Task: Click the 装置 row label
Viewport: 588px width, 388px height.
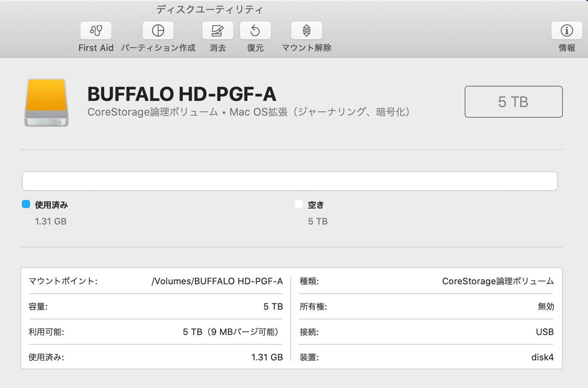Action: coord(309,357)
